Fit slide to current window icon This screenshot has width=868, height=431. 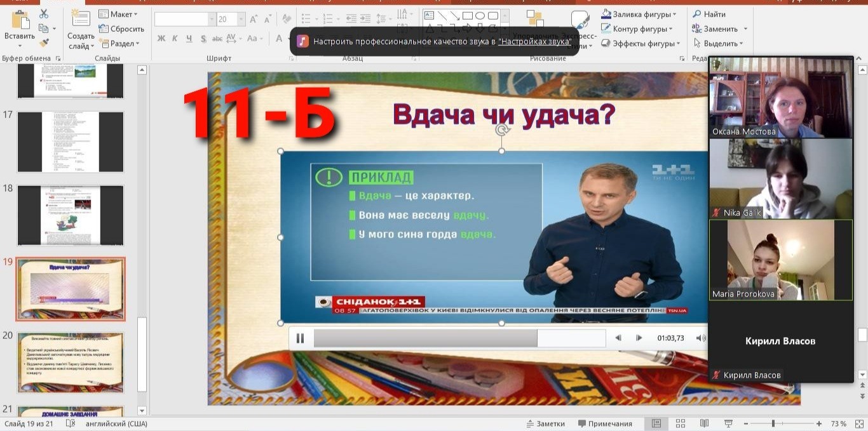(x=857, y=423)
